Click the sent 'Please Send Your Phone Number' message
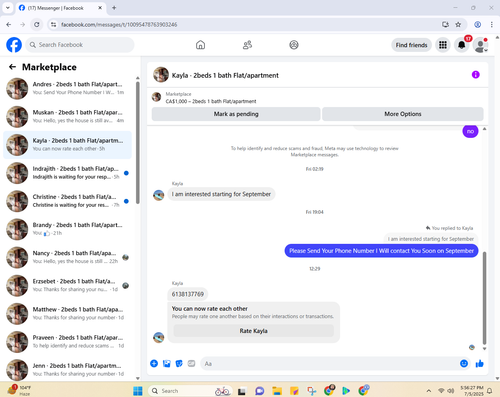 pyautogui.click(x=381, y=251)
